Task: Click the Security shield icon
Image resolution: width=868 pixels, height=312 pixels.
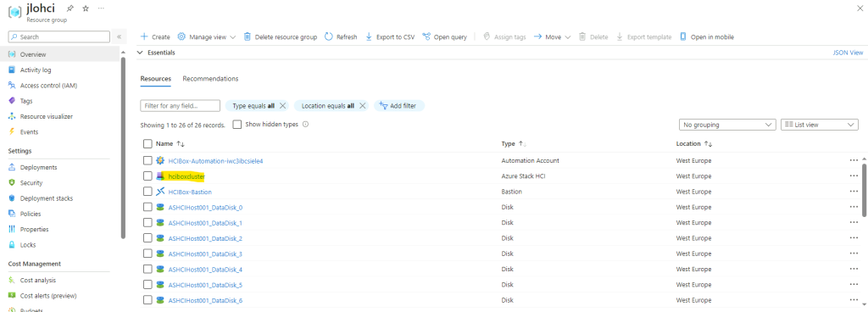Action: pyautogui.click(x=12, y=183)
